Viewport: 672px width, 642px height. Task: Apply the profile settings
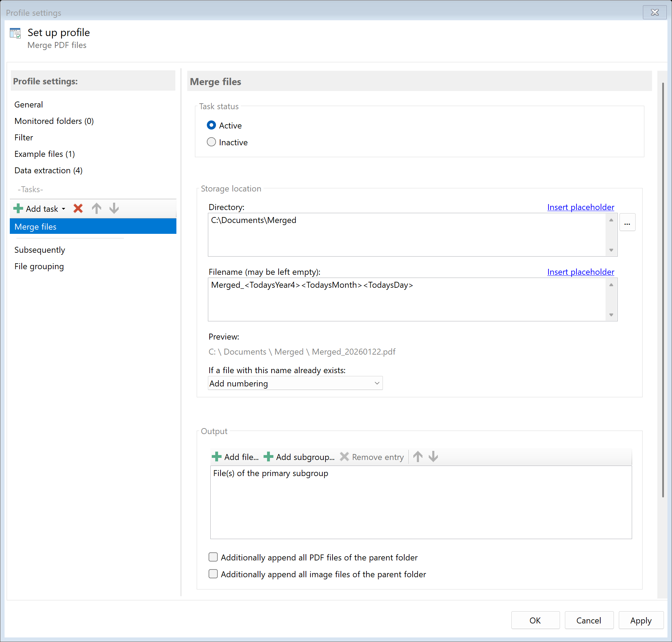pos(640,620)
